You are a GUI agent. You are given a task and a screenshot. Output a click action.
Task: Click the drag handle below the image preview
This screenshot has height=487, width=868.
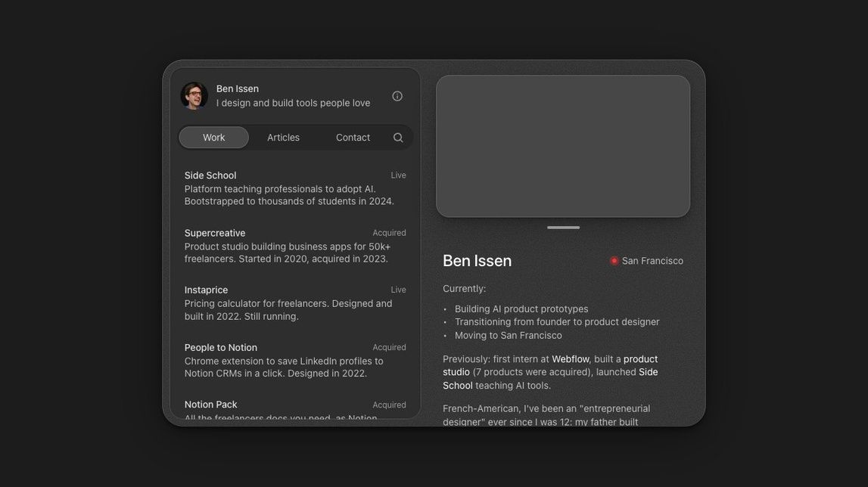click(562, 226)
